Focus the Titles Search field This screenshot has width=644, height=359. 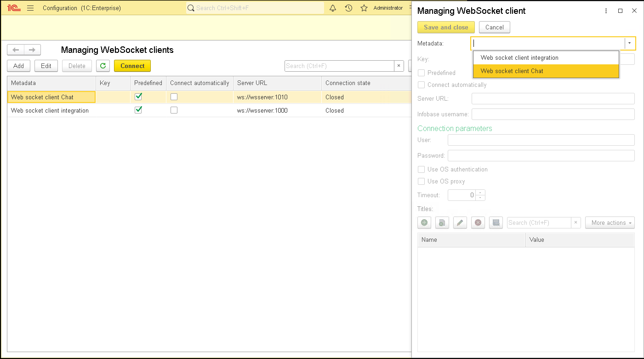coord(539,222)
